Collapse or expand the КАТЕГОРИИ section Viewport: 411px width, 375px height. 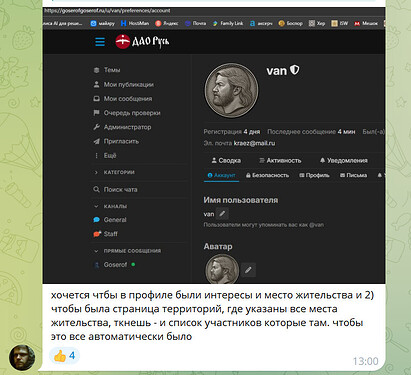click(x=114, y=172)
